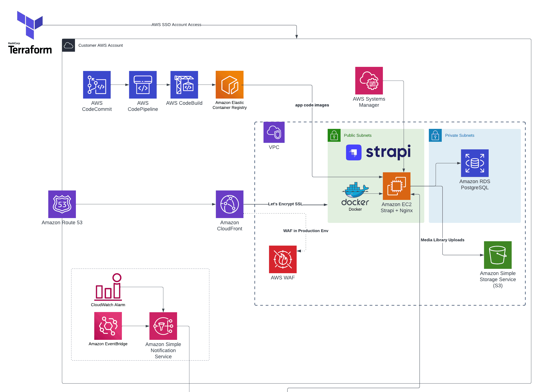
Task: Select the Docker whale logo
Action: click(x=355, y=193)
